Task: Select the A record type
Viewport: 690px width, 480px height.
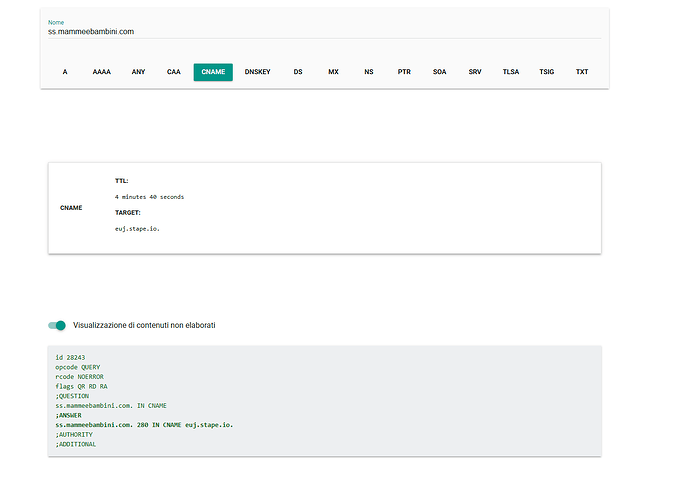Action: point(65,72)
